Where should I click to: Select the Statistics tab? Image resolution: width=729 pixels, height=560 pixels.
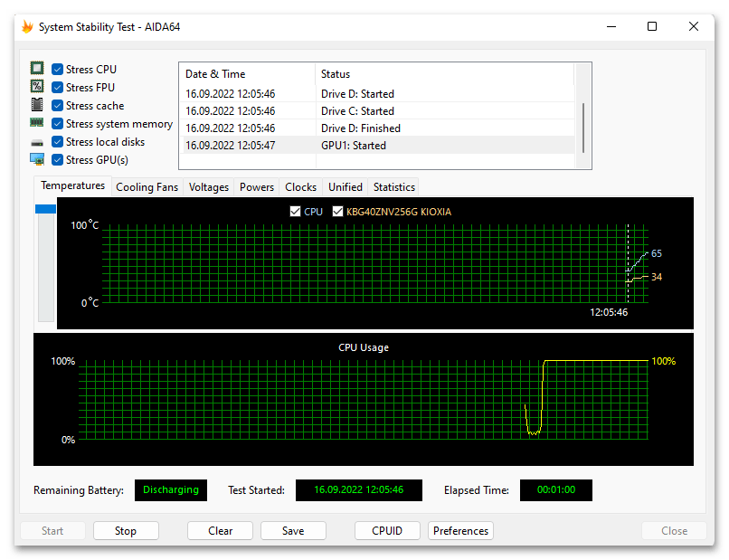coord(394,187)
